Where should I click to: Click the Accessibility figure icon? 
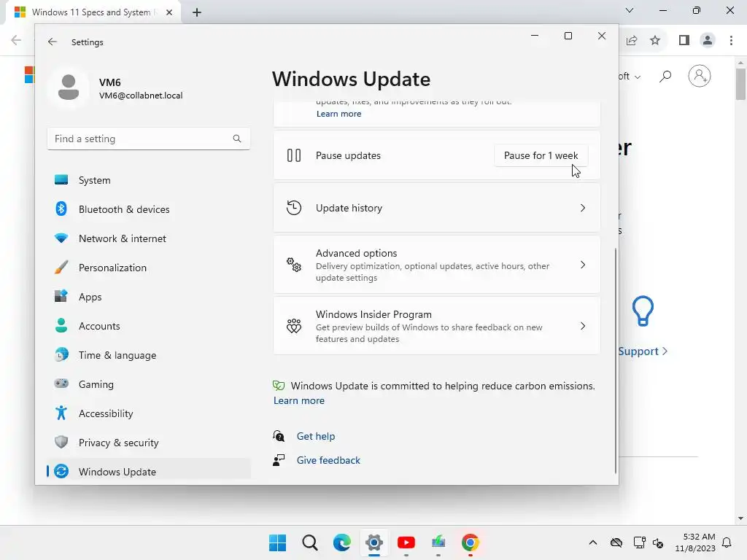61,413
